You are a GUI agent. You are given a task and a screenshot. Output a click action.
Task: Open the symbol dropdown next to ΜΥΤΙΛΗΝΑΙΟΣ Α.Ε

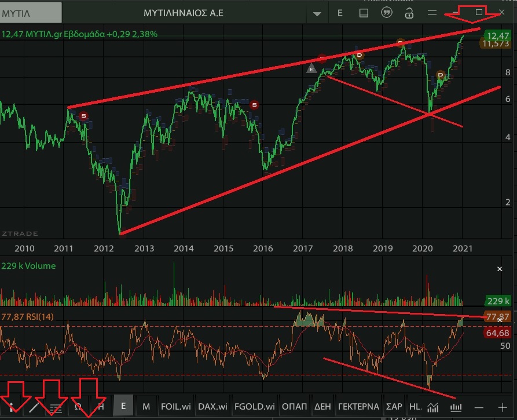(x=317, y=14)
